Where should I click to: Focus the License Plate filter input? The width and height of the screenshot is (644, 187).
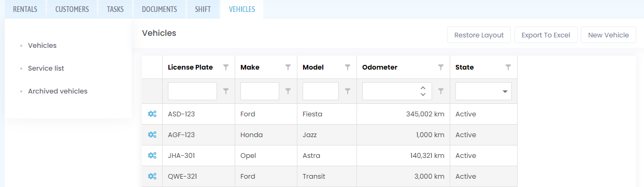[192, 91]
